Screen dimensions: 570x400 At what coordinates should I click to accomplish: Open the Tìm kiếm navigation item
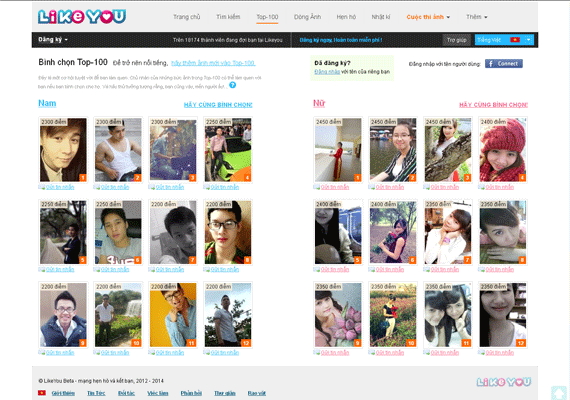point(228,17)
